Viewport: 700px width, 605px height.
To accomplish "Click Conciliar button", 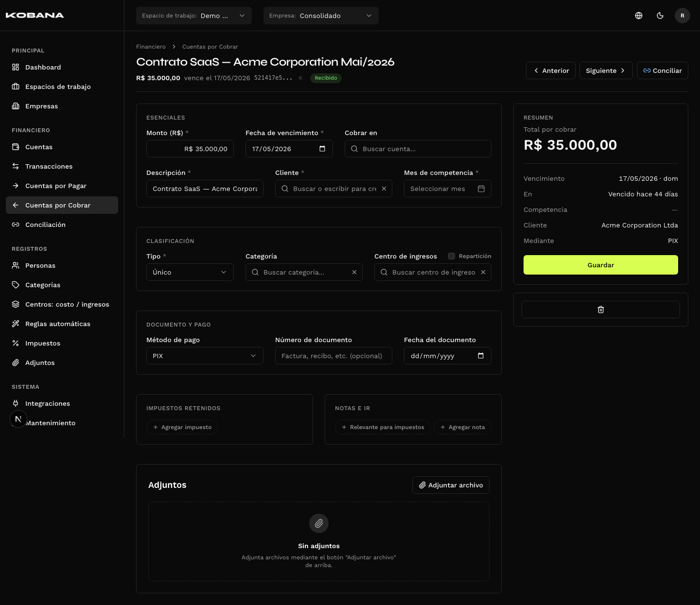I will click(663, 70).
